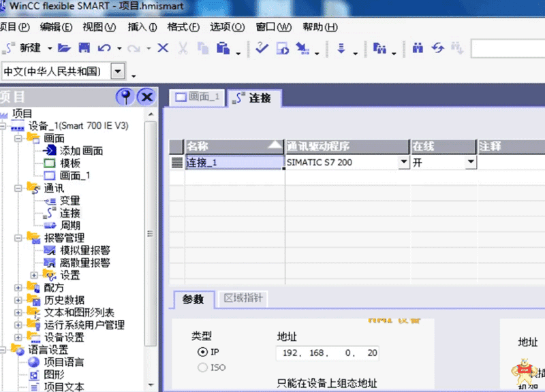Viewport: 545px width, 392px height.
Task: Collapse the 通讯 folder
Action: click(x=18, y=189)
